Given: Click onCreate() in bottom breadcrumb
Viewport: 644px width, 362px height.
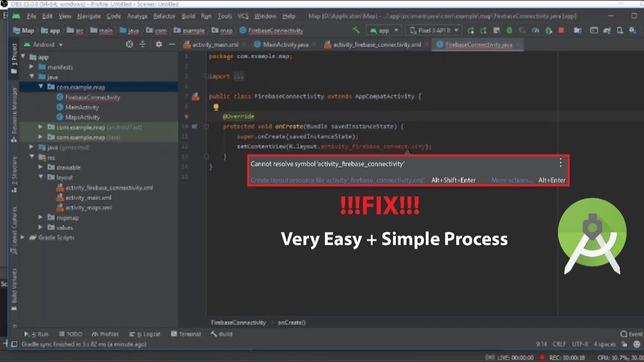Looking at the screenshot, I should click(291, 322).
